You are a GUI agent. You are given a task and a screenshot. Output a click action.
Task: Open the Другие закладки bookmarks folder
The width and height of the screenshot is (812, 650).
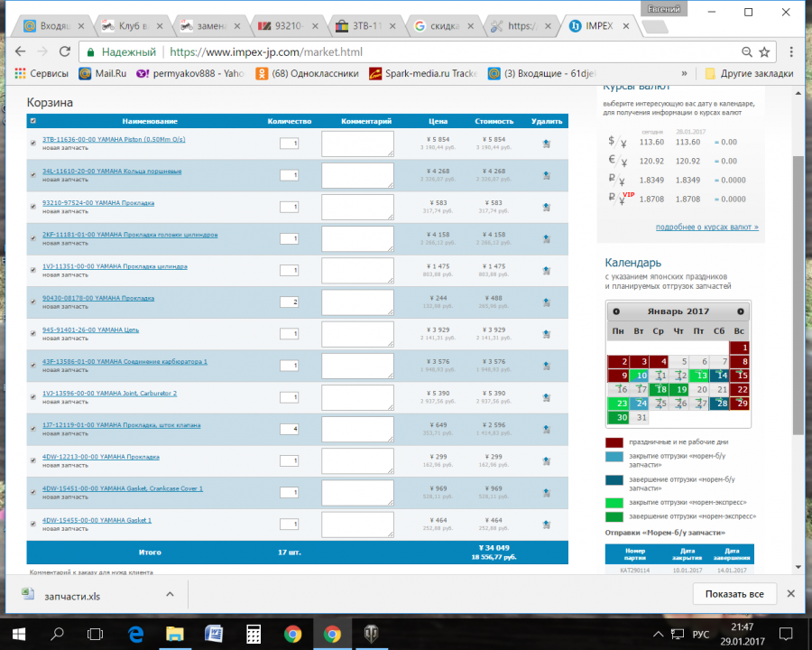(x=749, y=73)
